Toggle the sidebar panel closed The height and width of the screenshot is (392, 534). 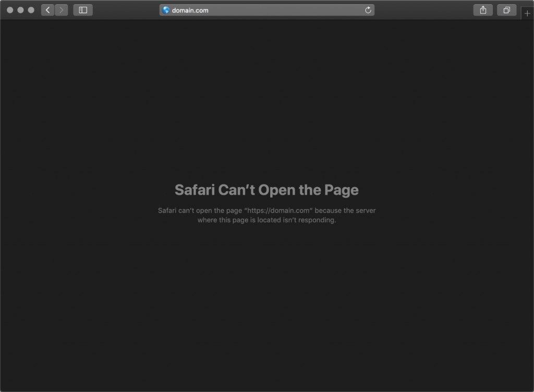[x=82, y=9]
